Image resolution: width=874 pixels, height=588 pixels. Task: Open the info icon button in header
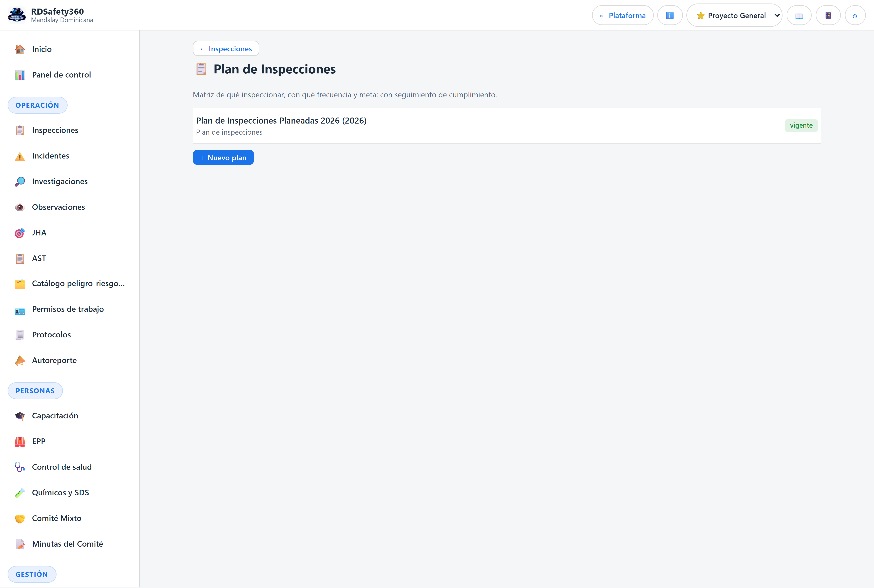670,15
